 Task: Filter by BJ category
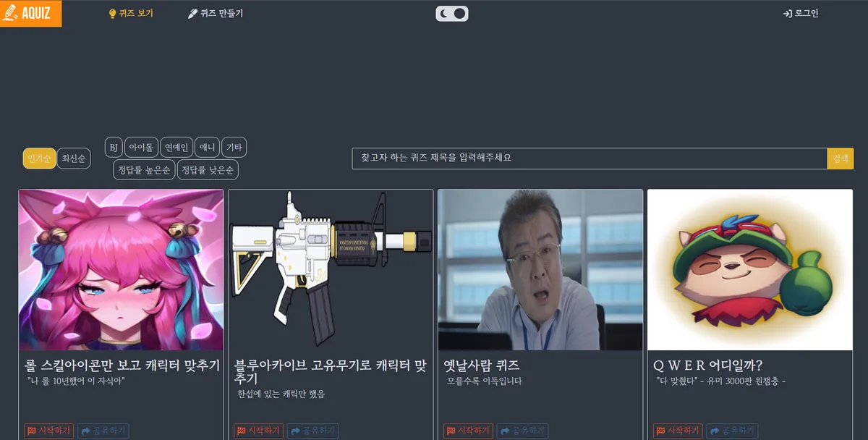click(114, 148)
